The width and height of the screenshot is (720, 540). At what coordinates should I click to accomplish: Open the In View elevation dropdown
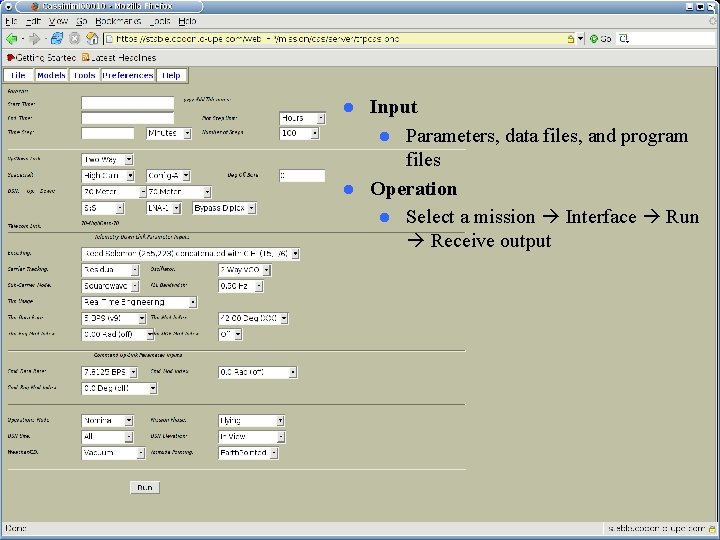(252, 436)
